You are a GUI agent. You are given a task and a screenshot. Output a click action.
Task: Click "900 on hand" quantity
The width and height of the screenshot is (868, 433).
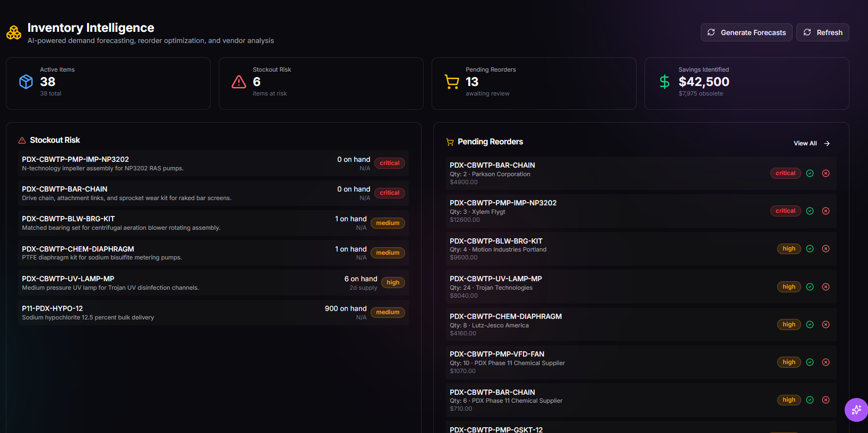346,308
